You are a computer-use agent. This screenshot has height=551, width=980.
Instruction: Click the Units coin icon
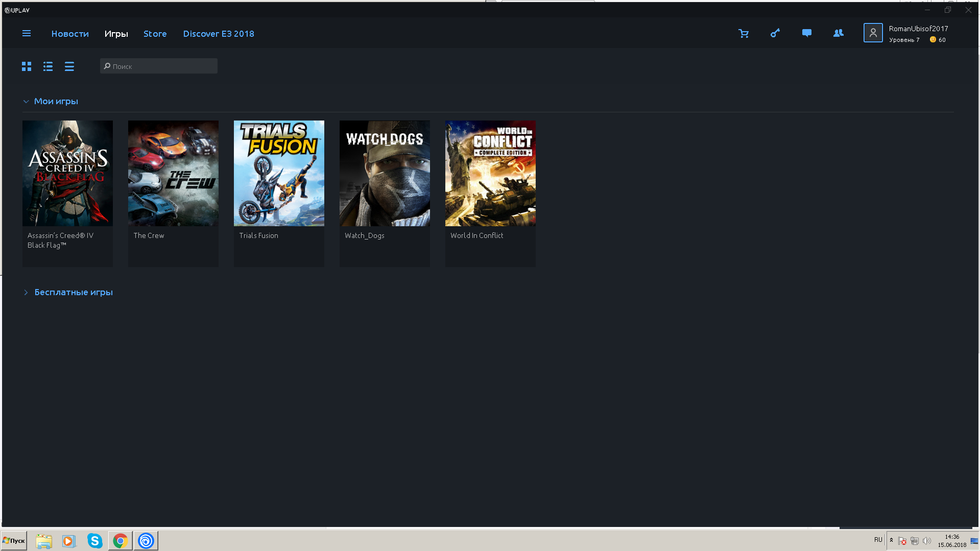933,40
